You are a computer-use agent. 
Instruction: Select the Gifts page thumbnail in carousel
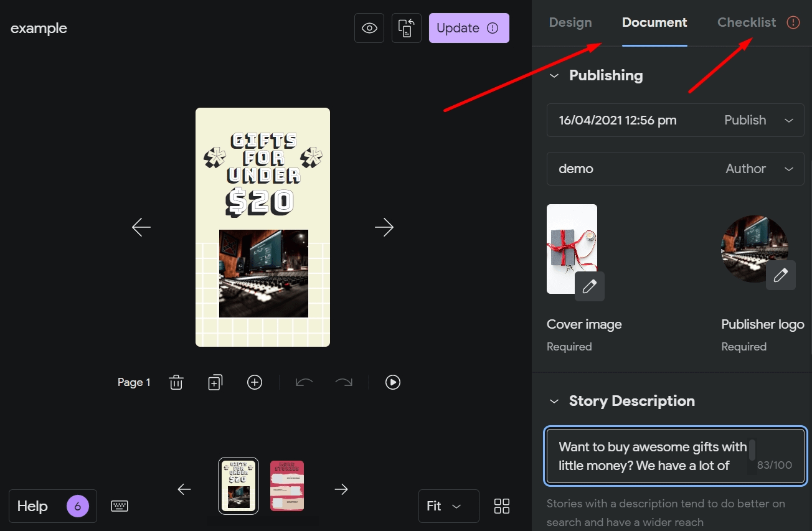click(x=238, y=486)
